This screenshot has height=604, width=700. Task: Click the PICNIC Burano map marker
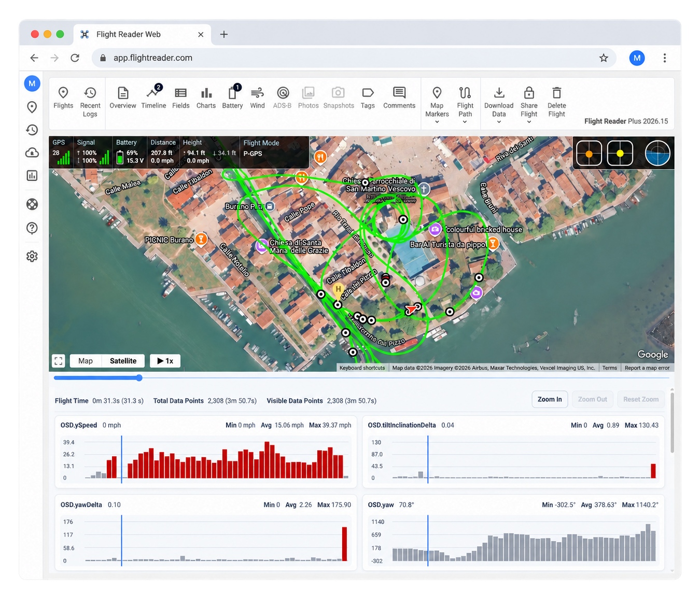click(201, 240)
